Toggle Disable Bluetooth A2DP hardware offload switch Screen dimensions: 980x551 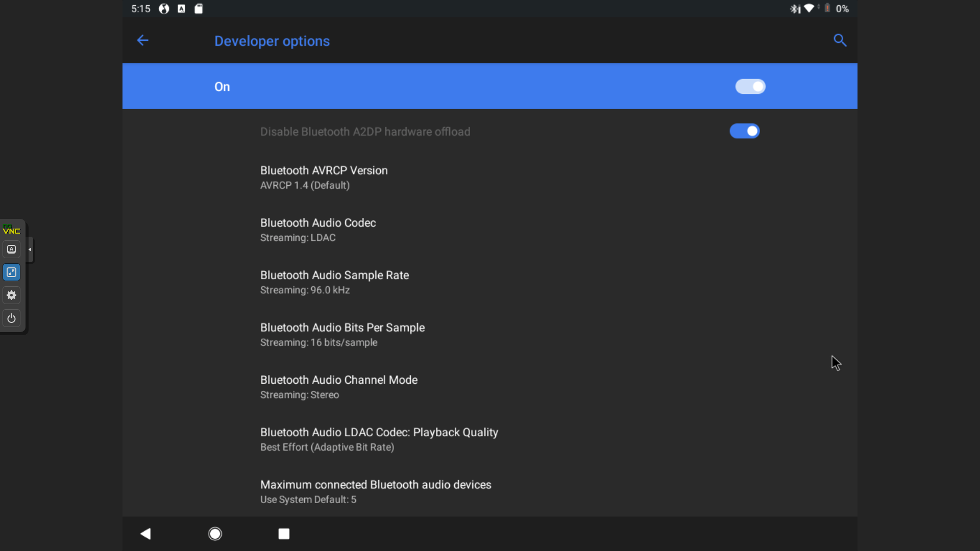(745, 131)
